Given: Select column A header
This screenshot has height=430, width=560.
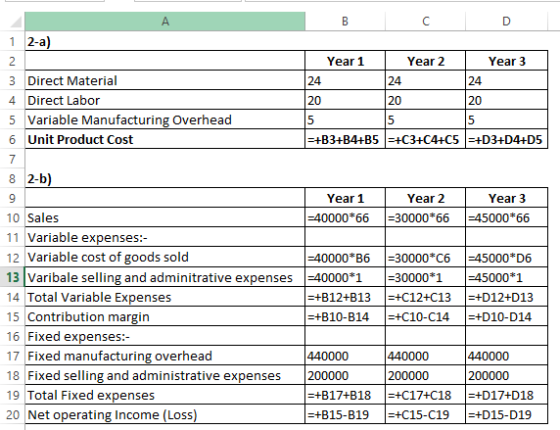Looking at the screenshot, I should coord(165,21).
